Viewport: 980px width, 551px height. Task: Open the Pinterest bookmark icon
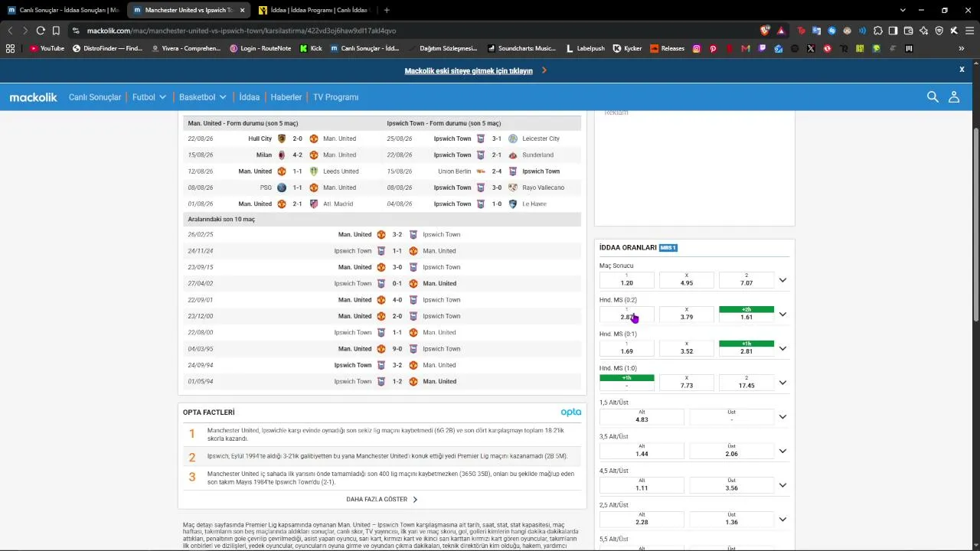(x=713, y=48)
